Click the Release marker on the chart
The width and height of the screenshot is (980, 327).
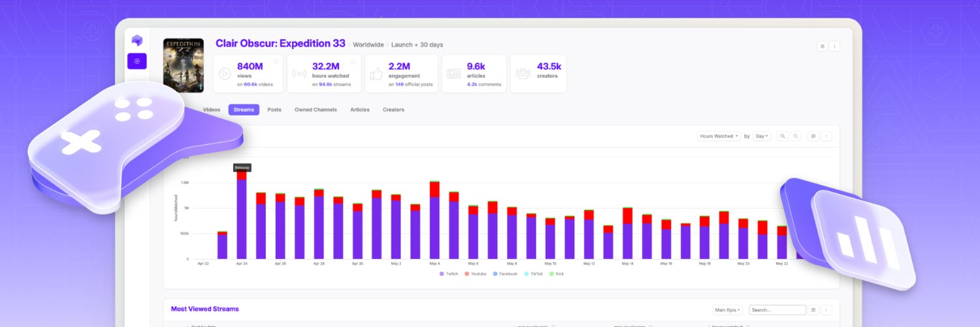coord(242,167)
